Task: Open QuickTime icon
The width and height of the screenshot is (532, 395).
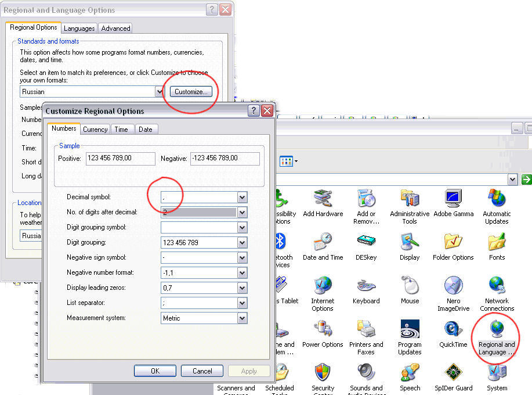Action: (x=453, y=329)
